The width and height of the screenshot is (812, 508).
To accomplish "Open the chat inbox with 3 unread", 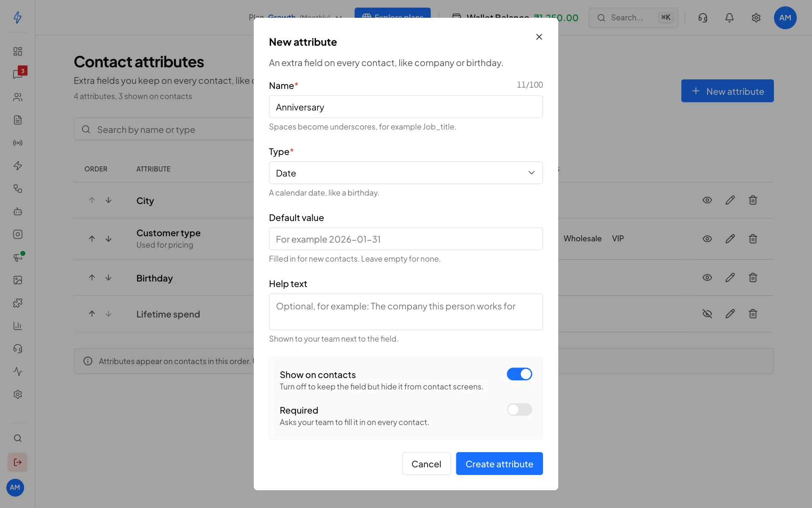I will pyautogui.click(x=18, y=74).
